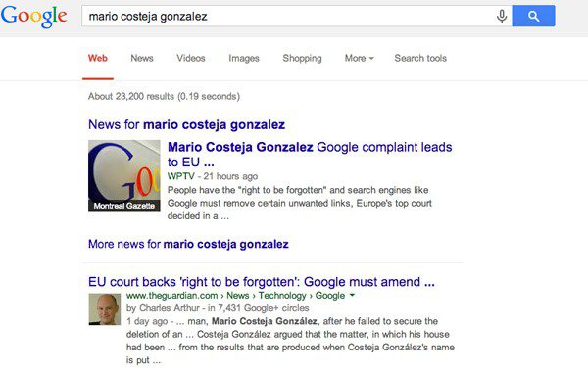
Task: Open 'EU court backs right to be forgotten' result
Action: (262, 282)
